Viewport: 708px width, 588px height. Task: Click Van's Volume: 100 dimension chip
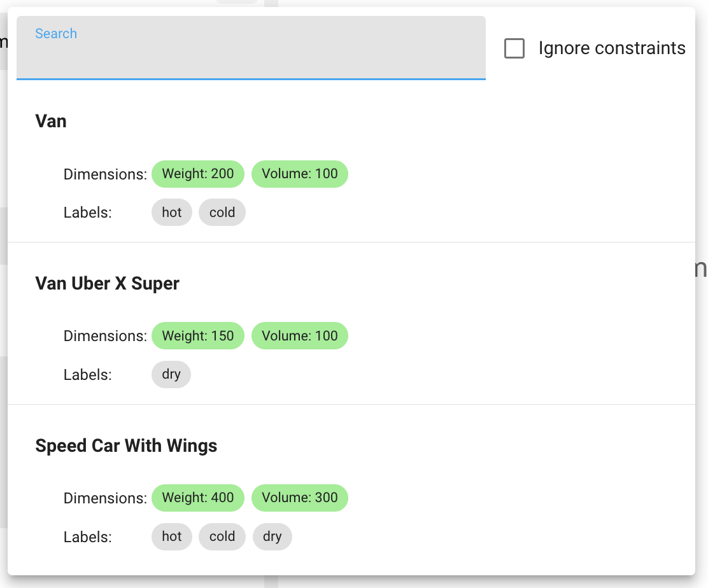[x=300, y=174]
